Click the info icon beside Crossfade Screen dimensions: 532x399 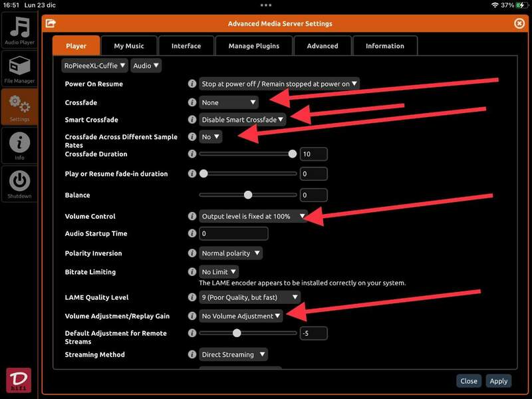click(x=192, y=102)
